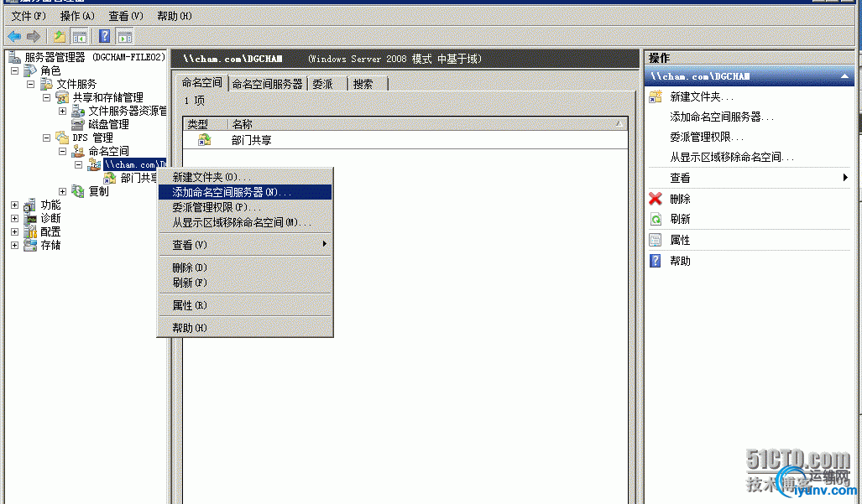Image resolution: width=862 pixels, height=504 pixels.
Task: Switch to the 命名空间服务器 tab
Action: (267, 84)
